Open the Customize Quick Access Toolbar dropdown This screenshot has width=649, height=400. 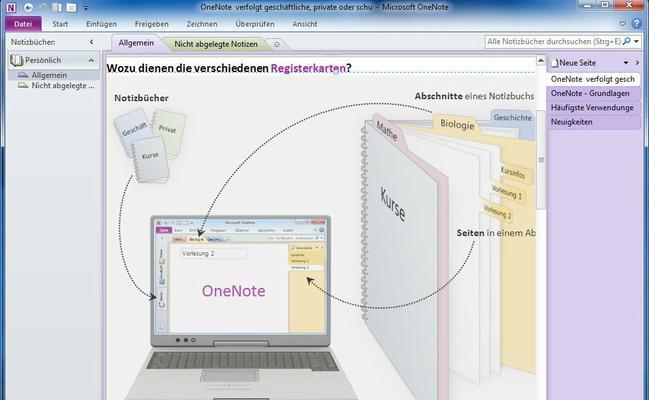(x=85, y=8)
